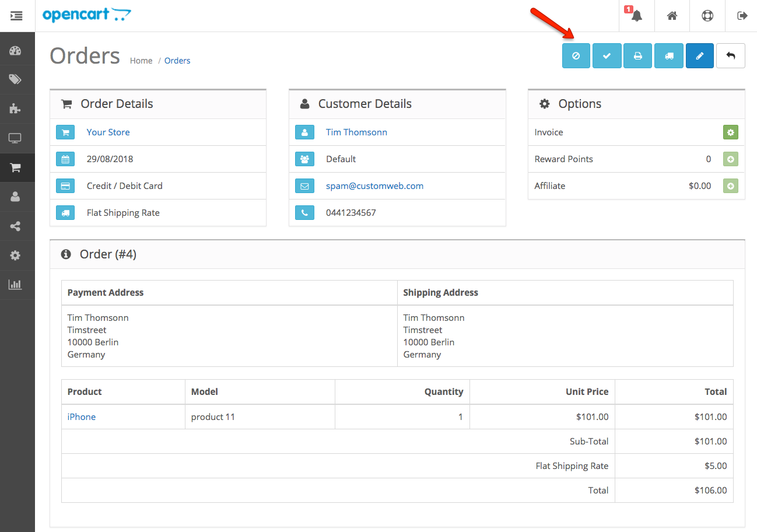Click the checkmark complete button
The image size is (757, 532).
pyautogui.click(x=607, y=56)
